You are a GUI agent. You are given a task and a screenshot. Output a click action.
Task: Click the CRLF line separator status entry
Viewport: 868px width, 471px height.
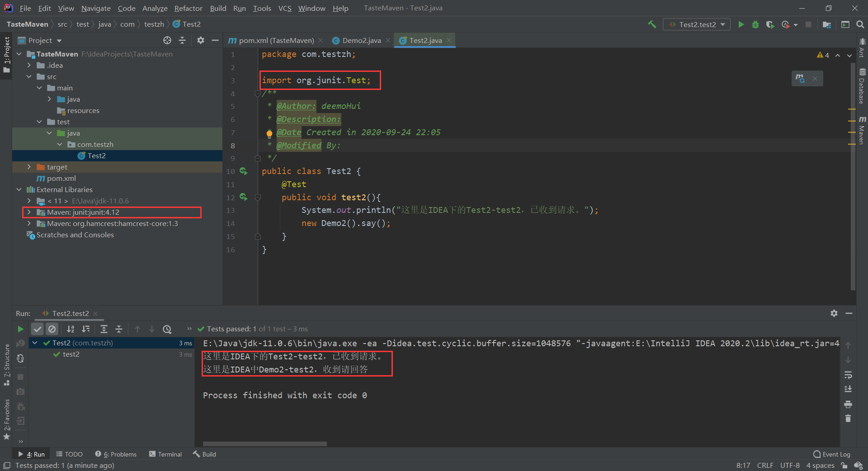765,466
